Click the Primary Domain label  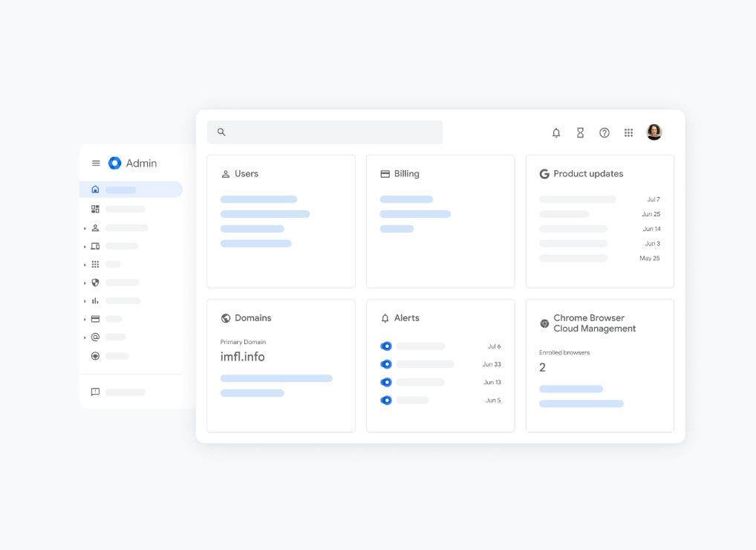(243, 342)
